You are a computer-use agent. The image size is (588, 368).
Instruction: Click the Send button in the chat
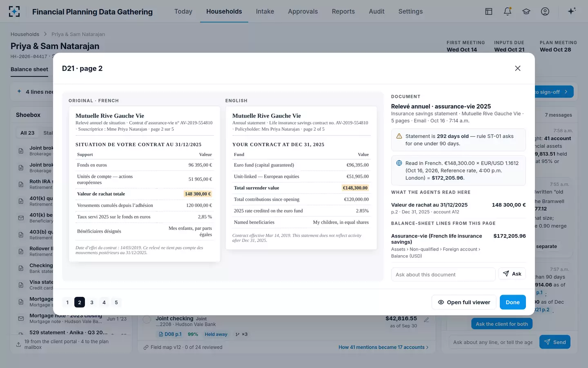point(555,342)
